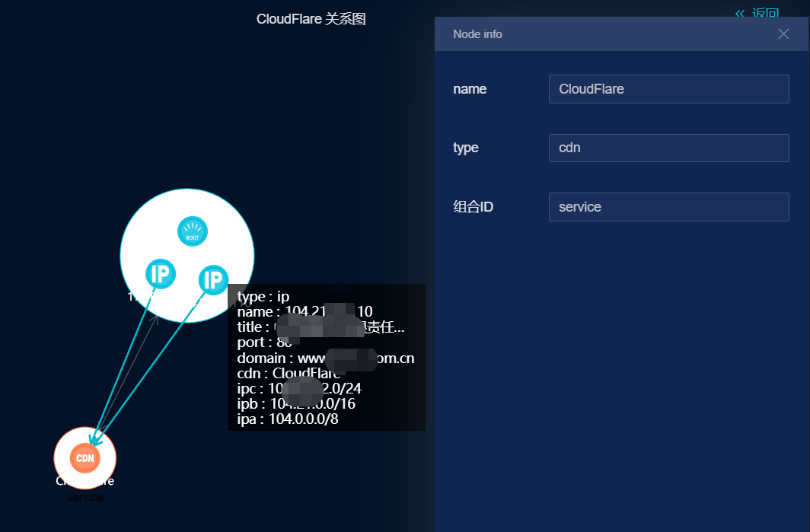Click the CloudFlare 关系图 title
This screenshot has height=532, width=810.
[x=311, y=19]
